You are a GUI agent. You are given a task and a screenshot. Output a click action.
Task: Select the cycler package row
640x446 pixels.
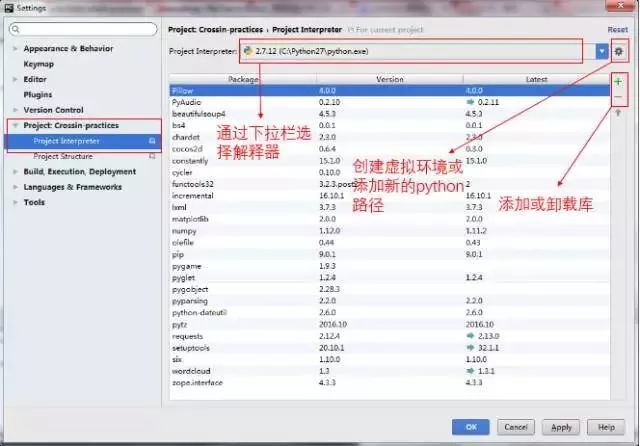[390, 172]
